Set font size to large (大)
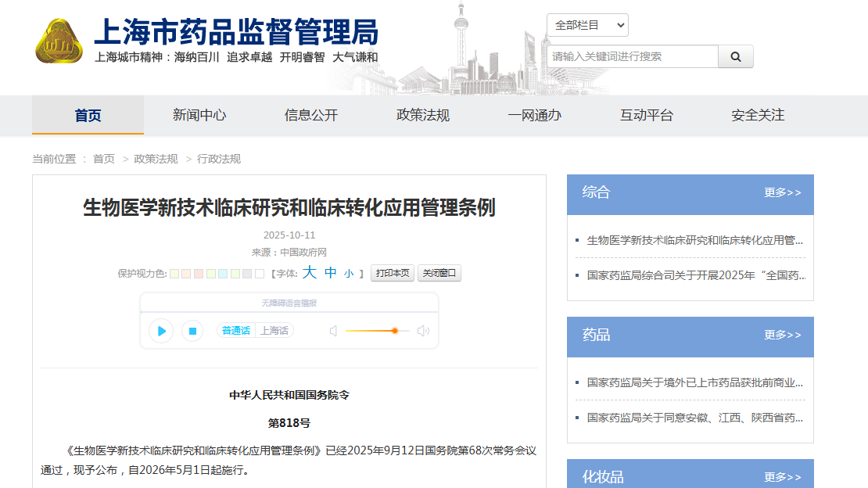 [x=310, y=273]
